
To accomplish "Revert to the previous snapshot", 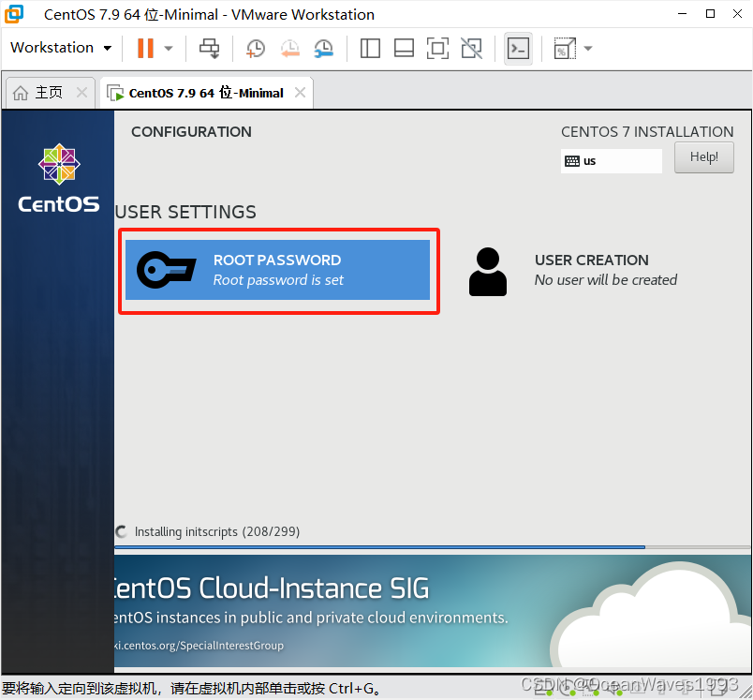I will pos(290,49).
